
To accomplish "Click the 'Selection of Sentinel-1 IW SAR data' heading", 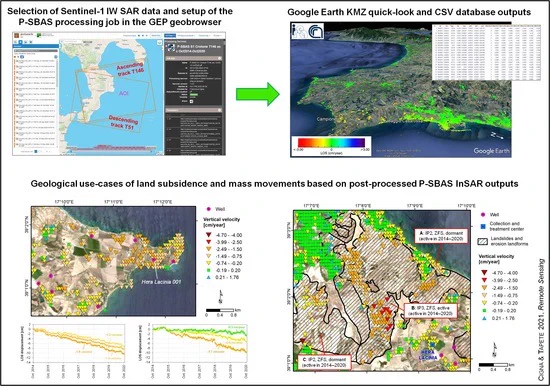I will pyautogui.click(x=120, y=16).
